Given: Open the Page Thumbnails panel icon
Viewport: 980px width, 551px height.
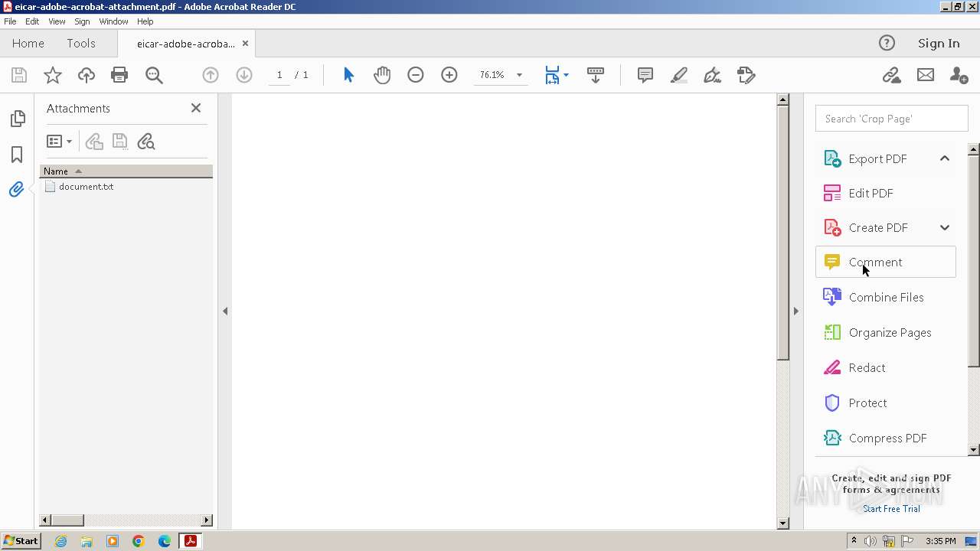Looking at the screenshot, I should (17, 119).
